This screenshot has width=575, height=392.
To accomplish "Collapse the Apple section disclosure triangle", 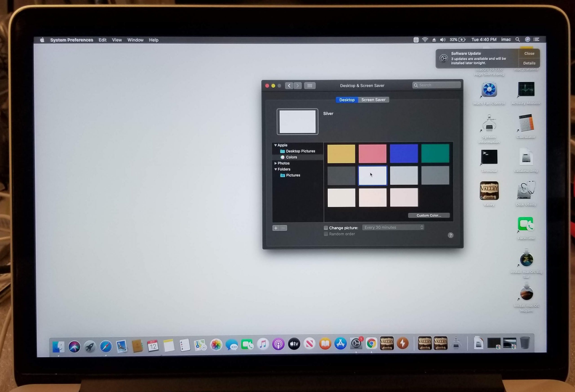I will [275, 145].
